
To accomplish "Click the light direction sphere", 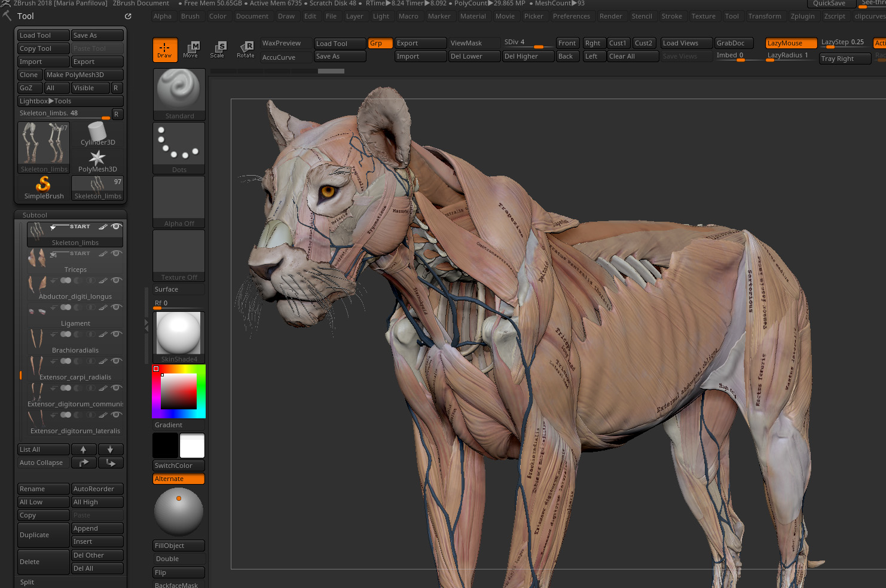I will 179,512.
